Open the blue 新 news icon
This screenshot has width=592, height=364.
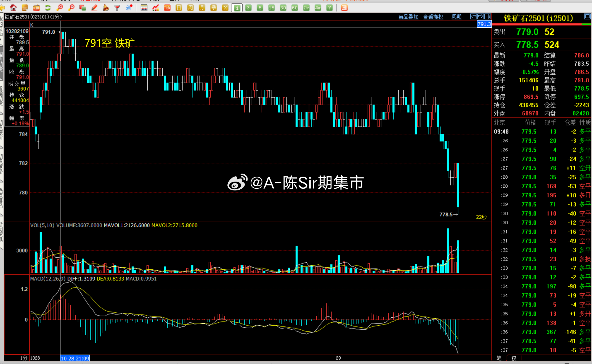[129, 8]
